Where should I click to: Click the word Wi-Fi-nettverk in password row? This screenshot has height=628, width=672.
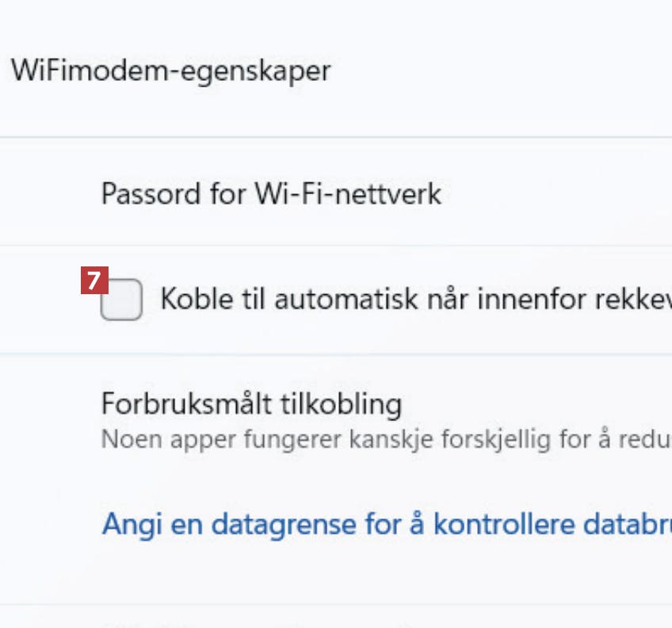[348, 193]
